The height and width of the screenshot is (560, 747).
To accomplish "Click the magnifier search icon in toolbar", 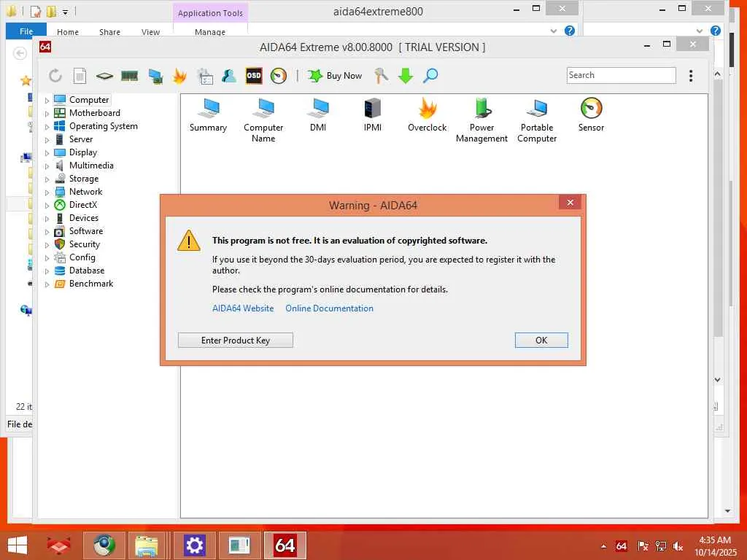I will (x=430, y=76).
